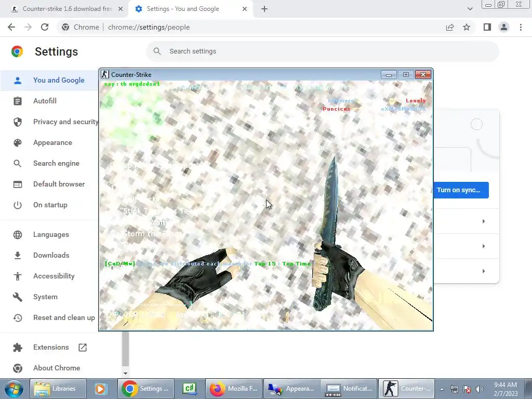Switch to Mozilla Firefox in taskbar
The width and height of the screenshot is (532, 399).
(x=234, y=389)
